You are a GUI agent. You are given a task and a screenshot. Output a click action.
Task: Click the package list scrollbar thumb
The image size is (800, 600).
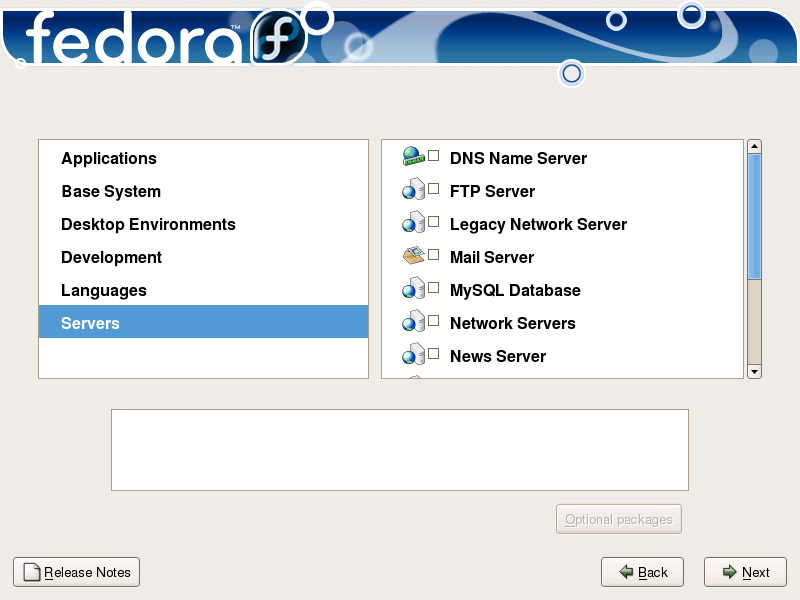pos(754,216)
